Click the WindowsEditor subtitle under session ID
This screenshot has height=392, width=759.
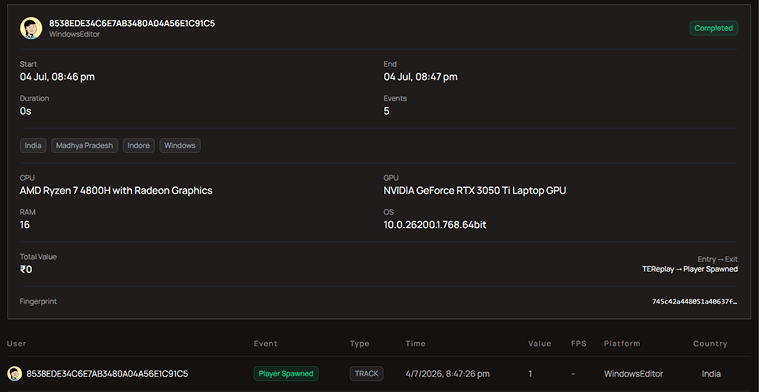coord(75,35)
